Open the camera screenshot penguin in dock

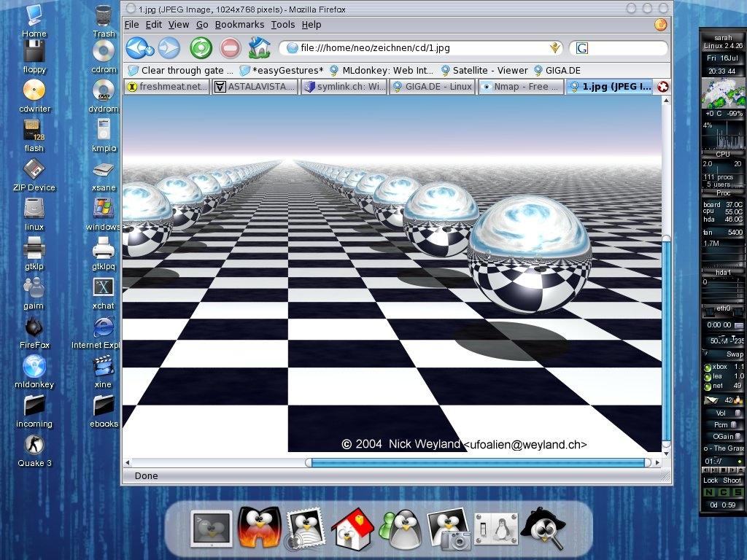[x=448, y=528]
